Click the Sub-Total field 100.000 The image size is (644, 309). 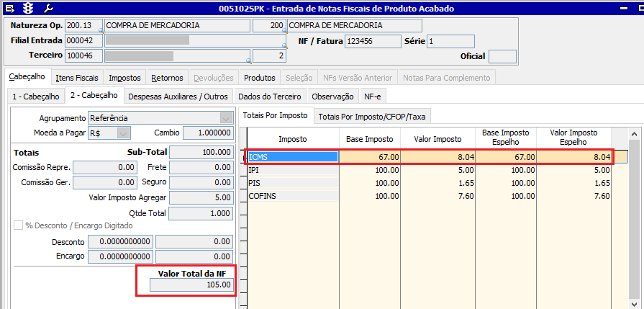click(201, 152)
